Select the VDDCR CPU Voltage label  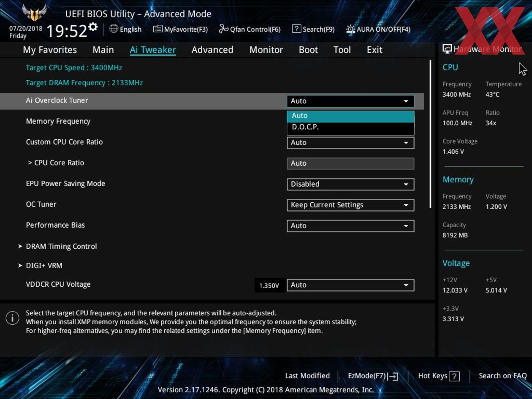58,284
